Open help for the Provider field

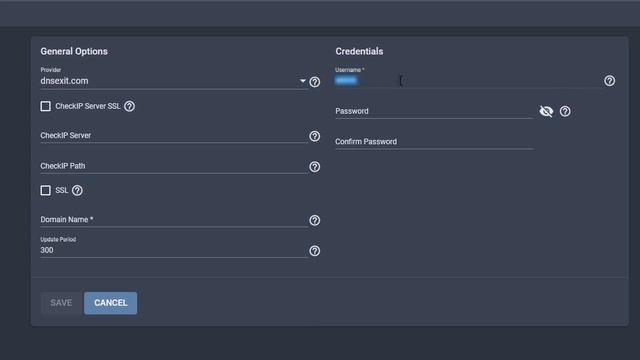(314, 82)
